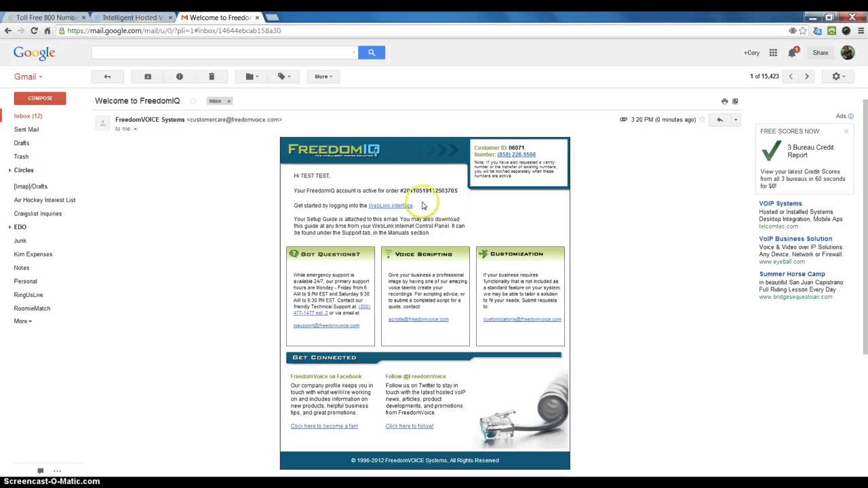Open Inbox (12) folder
868x488 pixels.
pos(28,116)
